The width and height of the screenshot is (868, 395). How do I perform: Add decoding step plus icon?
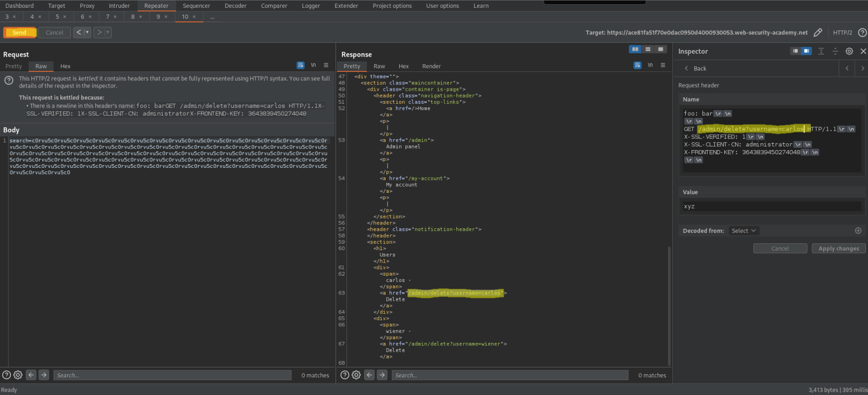[x=858, y=231]
